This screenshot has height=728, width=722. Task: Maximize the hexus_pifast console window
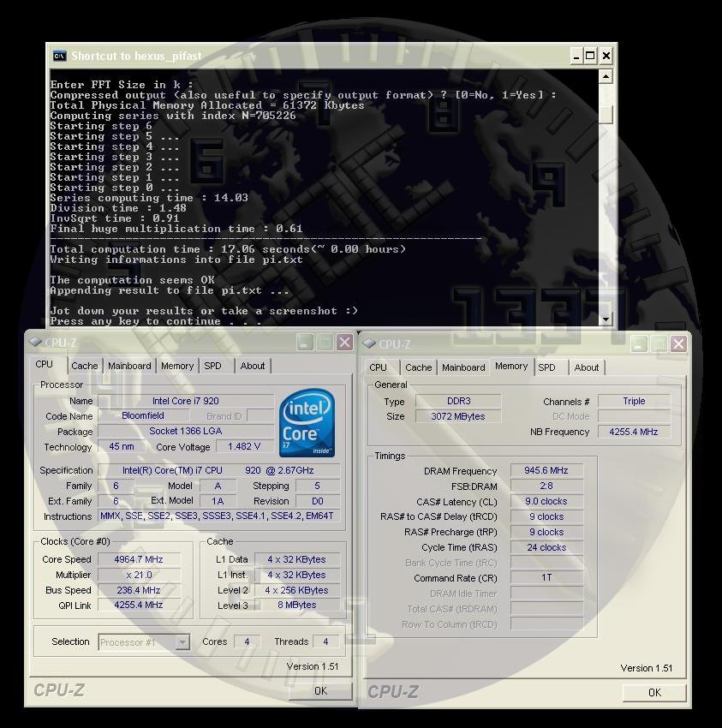point(590,57)
